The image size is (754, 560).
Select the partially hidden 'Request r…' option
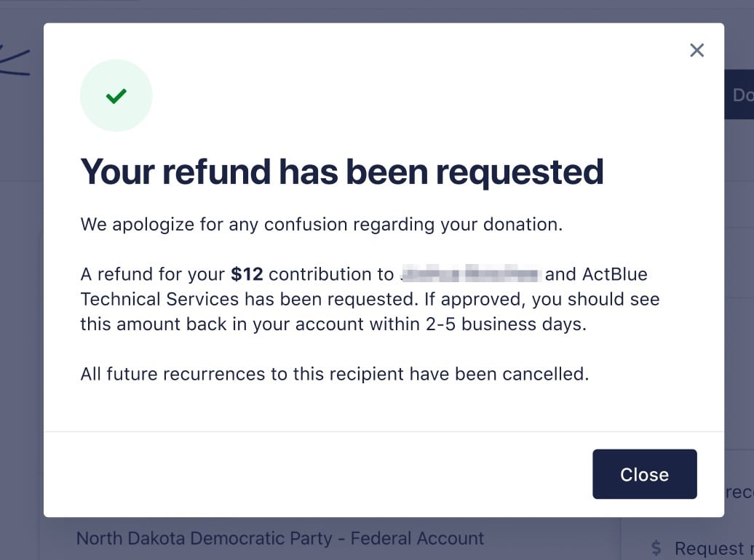coord(710,548)
